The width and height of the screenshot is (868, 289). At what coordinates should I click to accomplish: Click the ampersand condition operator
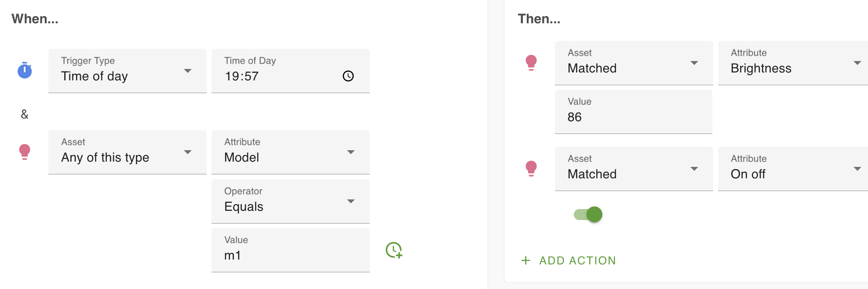coord(25,114)
